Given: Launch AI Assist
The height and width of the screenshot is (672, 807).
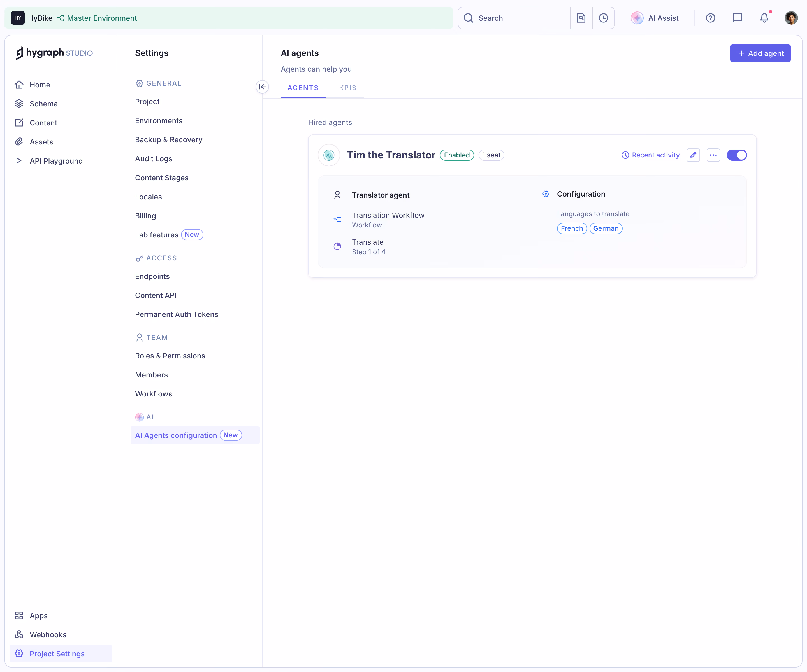Looking at the screenshot, I should 655,18.
